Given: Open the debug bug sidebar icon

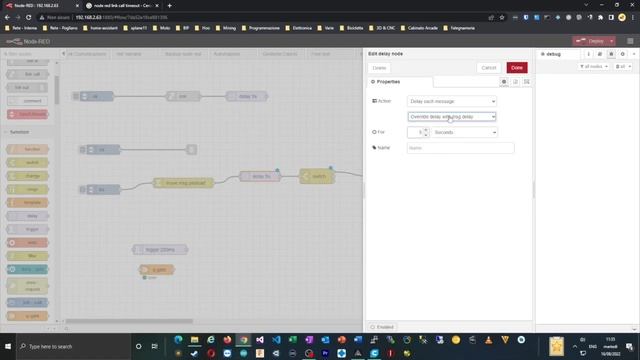Looking at the screenshot, I should (611, 54).
